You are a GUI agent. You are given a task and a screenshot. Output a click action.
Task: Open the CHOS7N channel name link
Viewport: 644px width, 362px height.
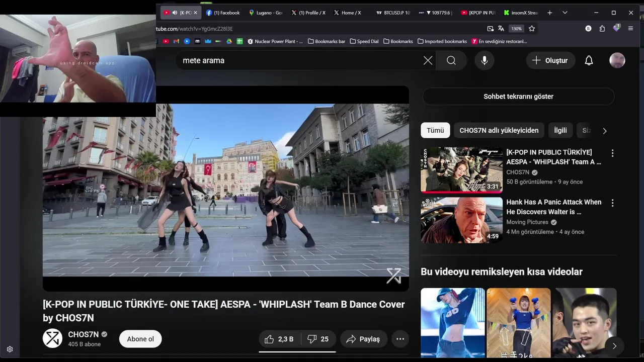[83, 334]
